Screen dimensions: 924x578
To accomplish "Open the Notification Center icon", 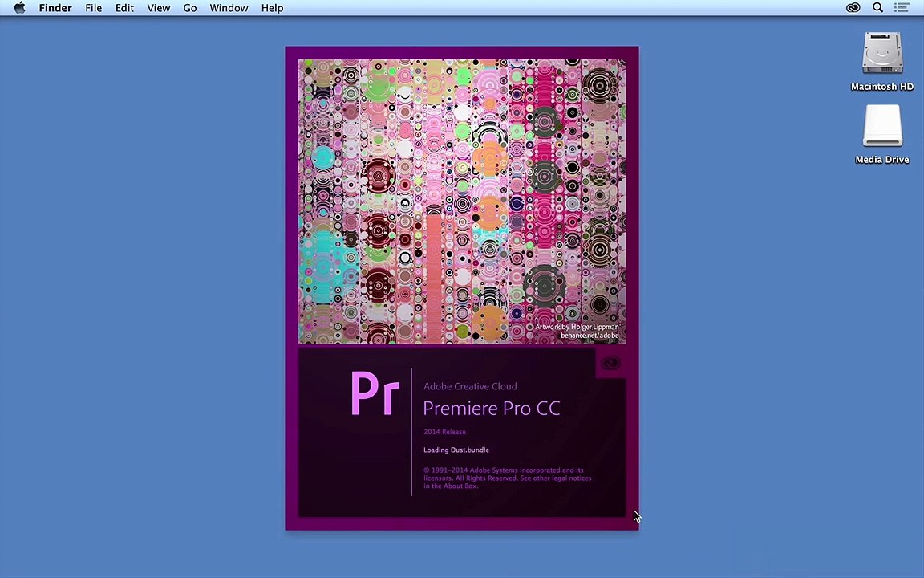I will click(x=901, y=8).
